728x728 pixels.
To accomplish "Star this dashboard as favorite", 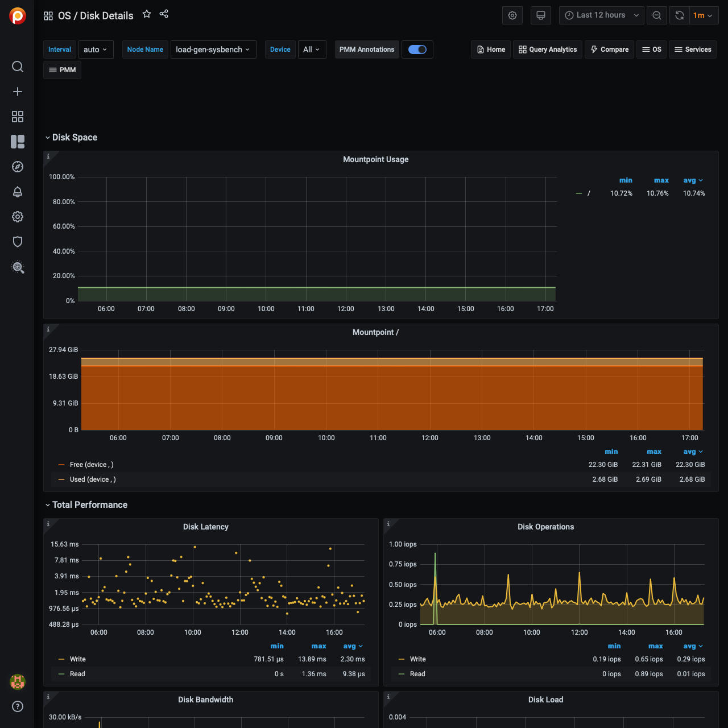I will coord(147,14).
